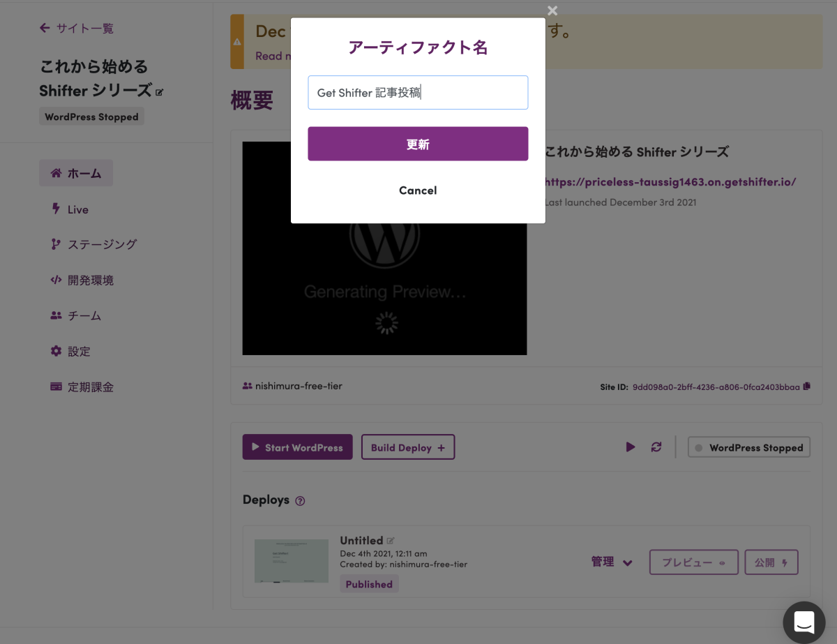
Task: Open the chat support widget
Action: click(804, 622)
